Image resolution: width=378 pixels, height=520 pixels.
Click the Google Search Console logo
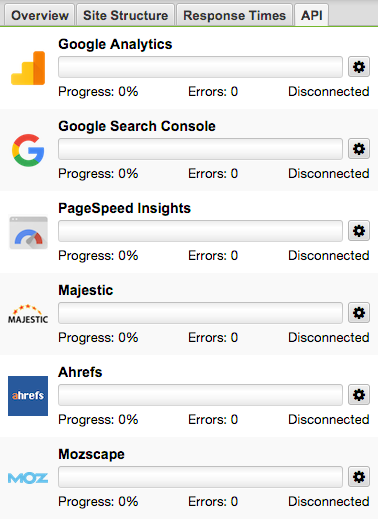point(28,150)
